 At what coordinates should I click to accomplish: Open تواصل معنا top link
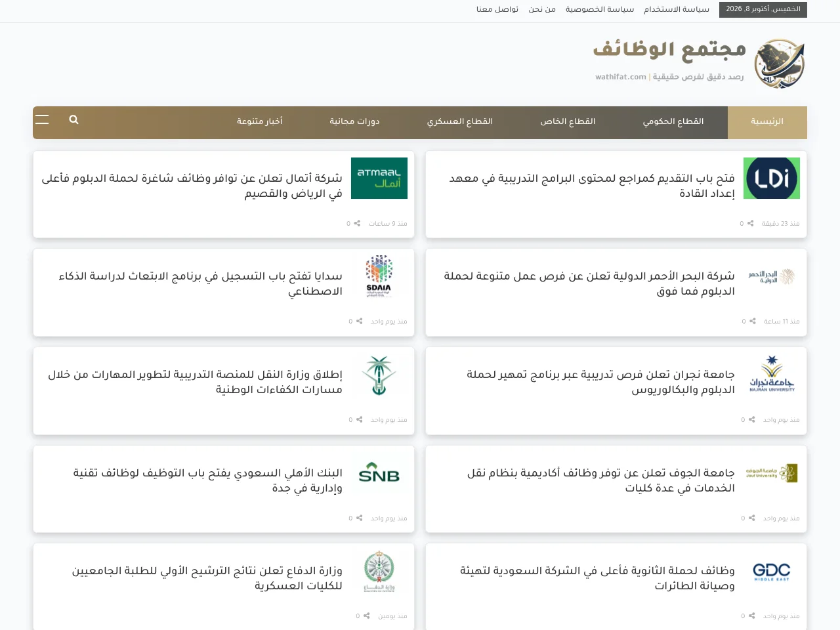[x=497, y=9]
